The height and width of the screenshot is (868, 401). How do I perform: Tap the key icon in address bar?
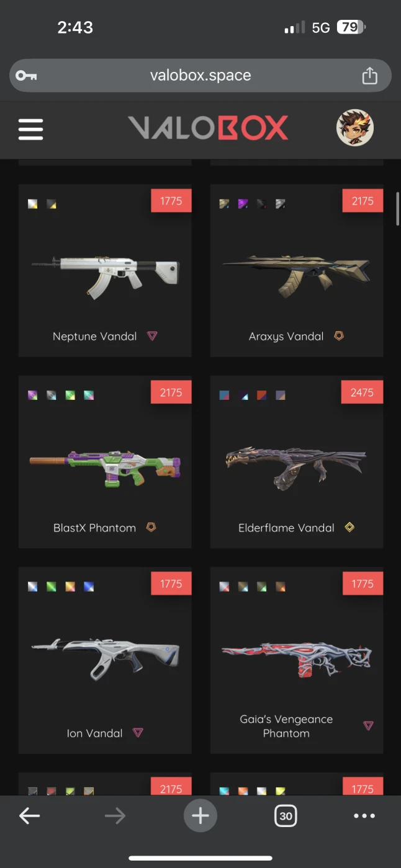[26, 76]
